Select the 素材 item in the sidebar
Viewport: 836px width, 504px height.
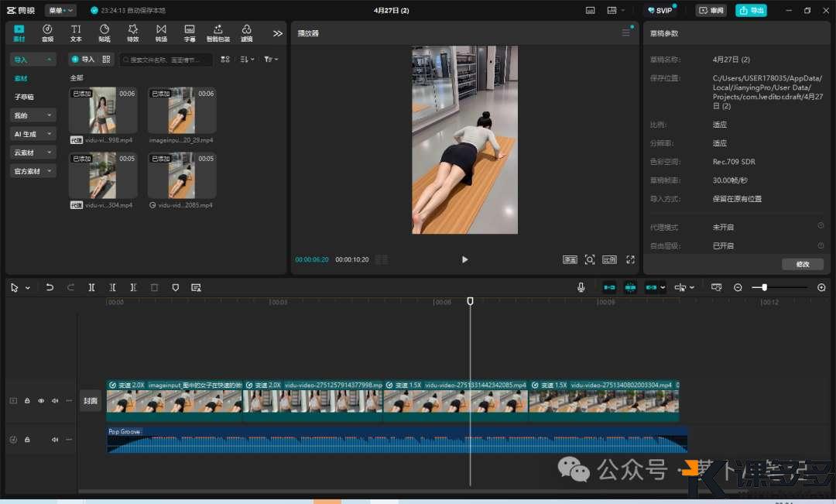pyautogui.click(x=21, y=78)
